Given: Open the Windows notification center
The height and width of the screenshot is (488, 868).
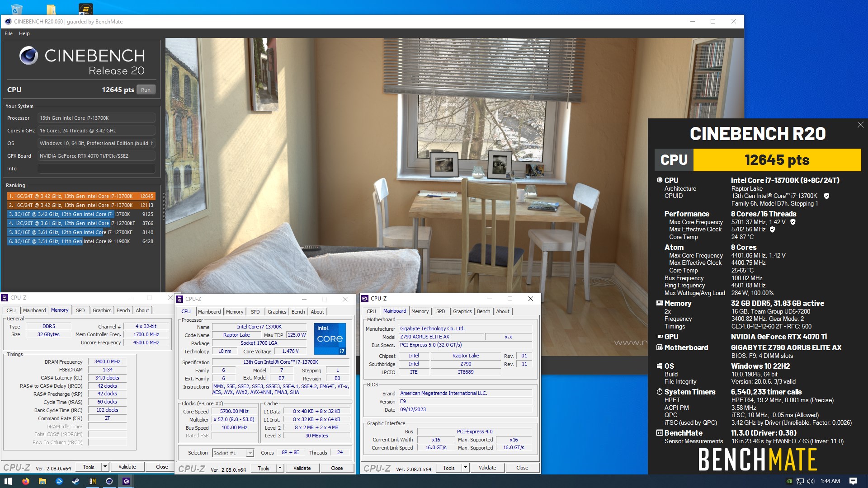Looking at the screenshot, I should (853, 481).
